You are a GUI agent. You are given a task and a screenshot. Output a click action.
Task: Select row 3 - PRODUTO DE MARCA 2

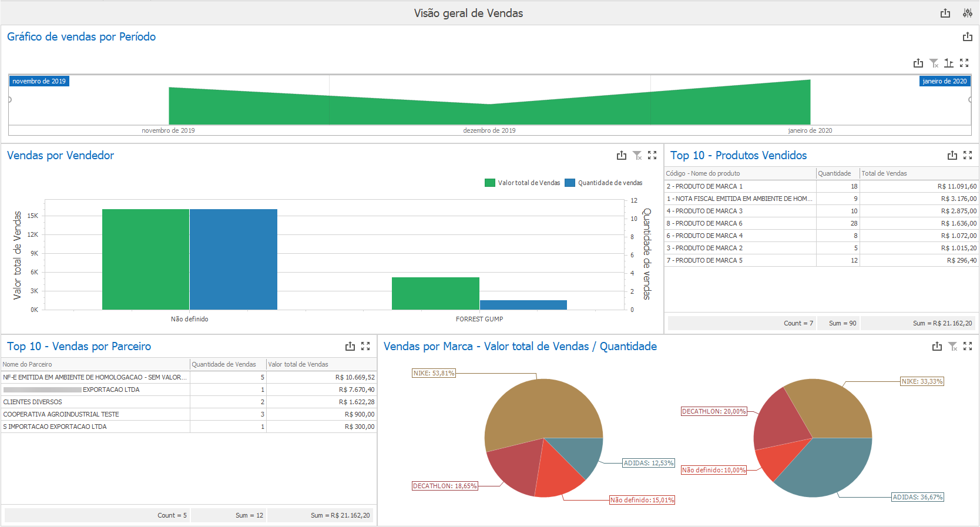click(x=821, y=248)
